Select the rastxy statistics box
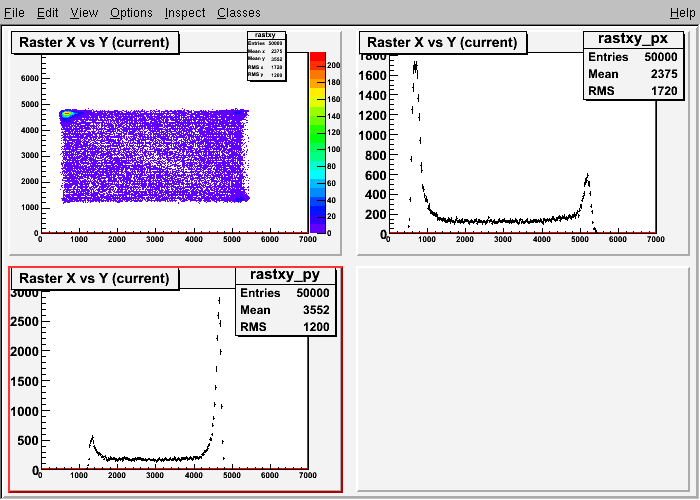The height and width of the screenshot is (500, 700). 267,56
